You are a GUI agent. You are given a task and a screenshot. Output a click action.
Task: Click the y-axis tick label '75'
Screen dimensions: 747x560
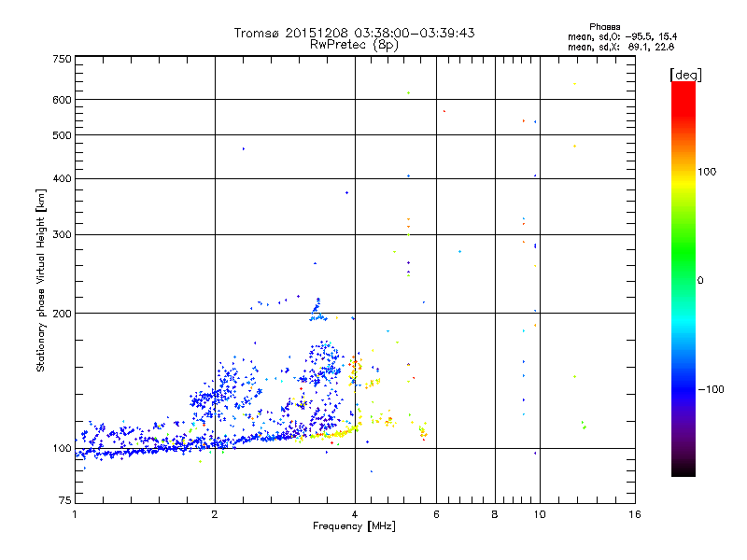click(x=65, y=500)
